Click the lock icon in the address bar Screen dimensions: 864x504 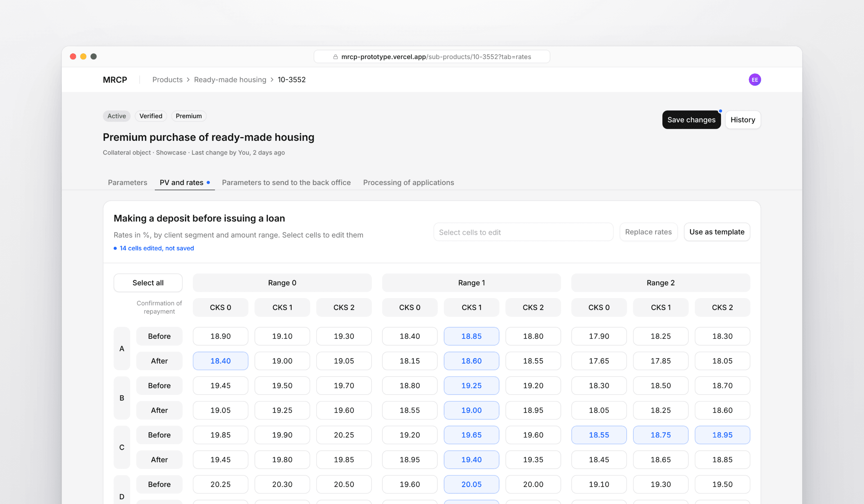[x=335, y=57]
